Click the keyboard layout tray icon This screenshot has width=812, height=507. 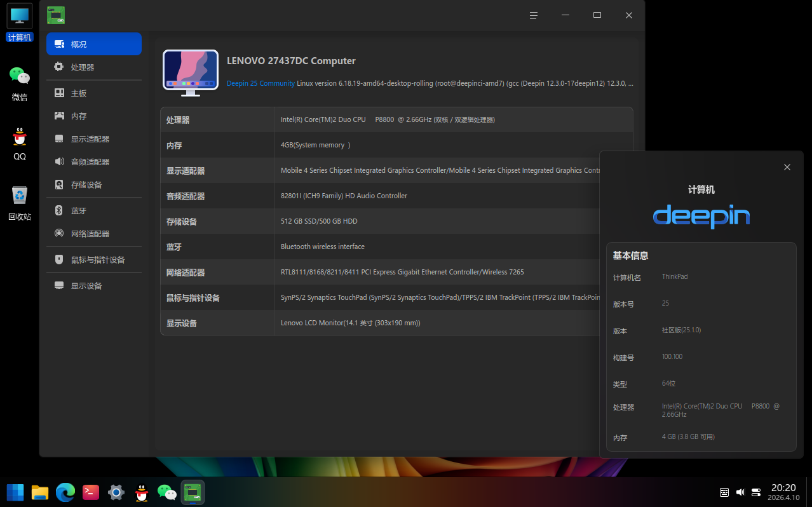(724, 492)
